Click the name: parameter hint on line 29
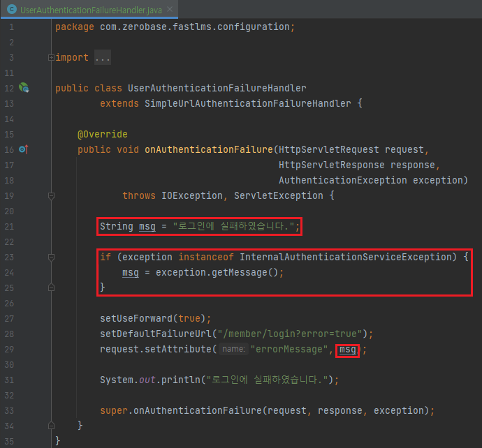 [233, 349]
